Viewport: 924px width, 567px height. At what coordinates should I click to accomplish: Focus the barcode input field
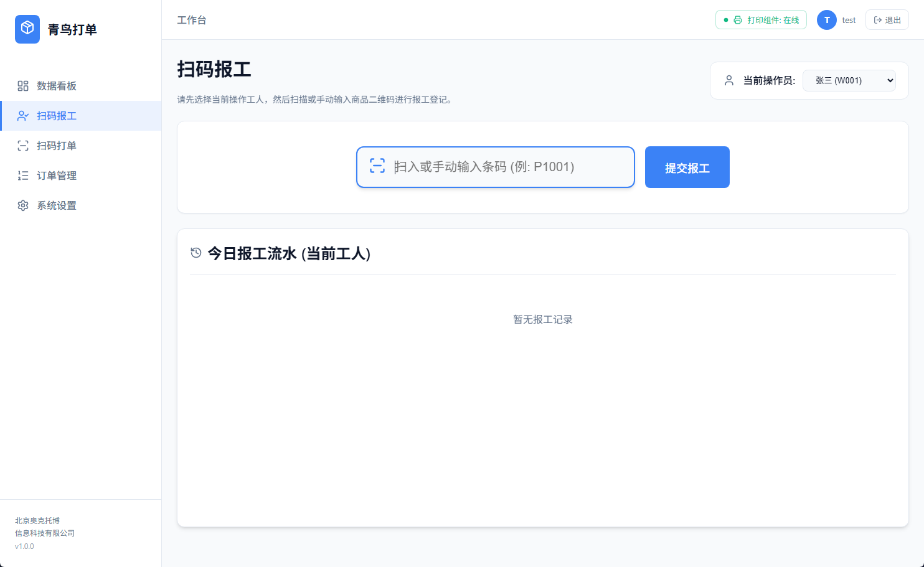pyautogui.click(x=496, y=167)
